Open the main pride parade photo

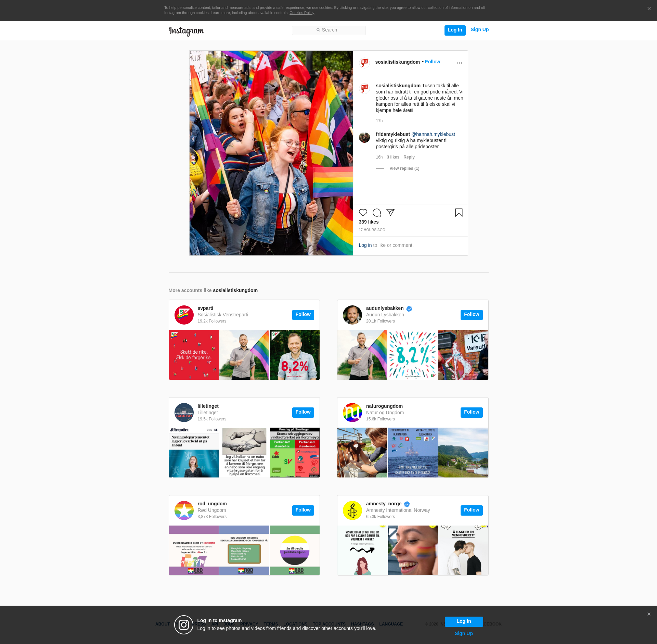[x=271, y=153]
